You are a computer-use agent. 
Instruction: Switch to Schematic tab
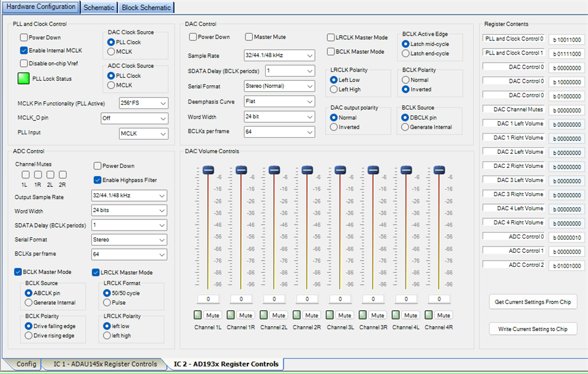coord(99,7)
